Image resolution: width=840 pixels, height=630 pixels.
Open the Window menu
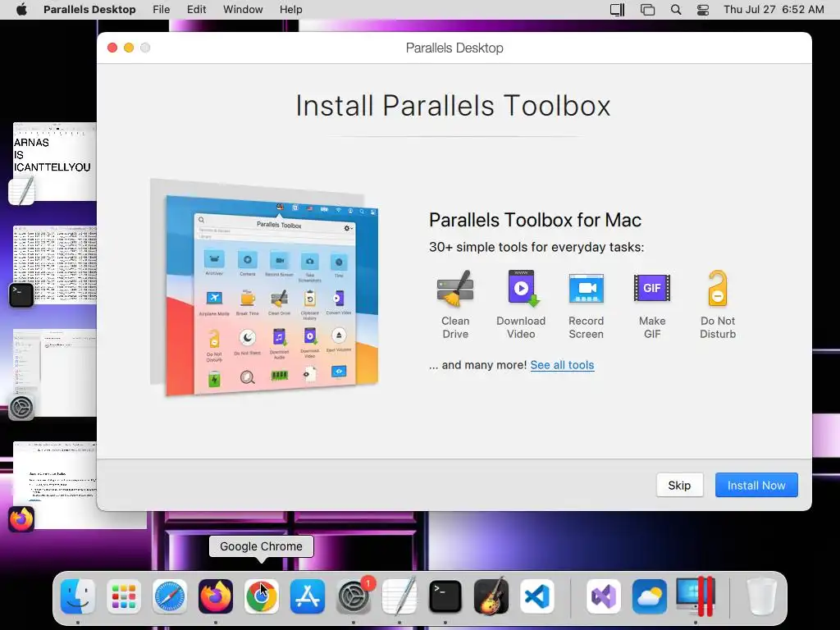[243, 10]
